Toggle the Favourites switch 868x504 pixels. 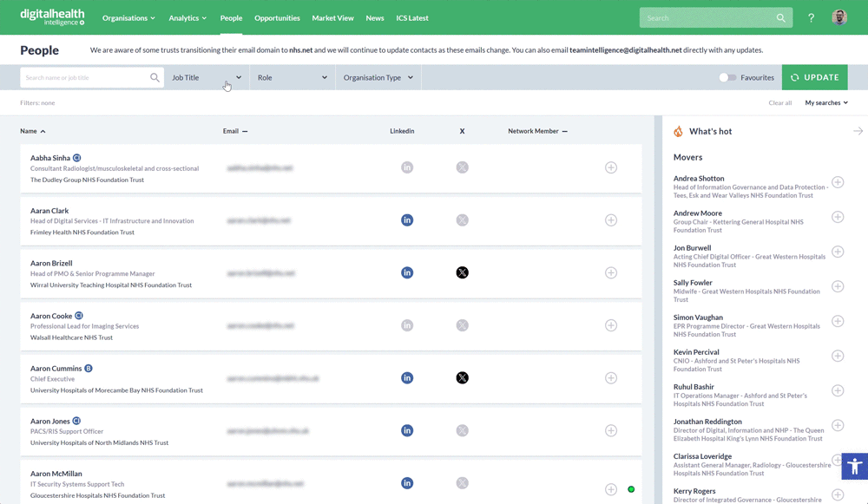[x=727, y=77]
